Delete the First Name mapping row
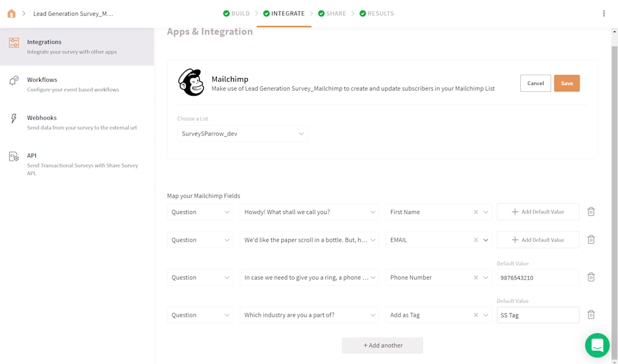 click(591, 212)
